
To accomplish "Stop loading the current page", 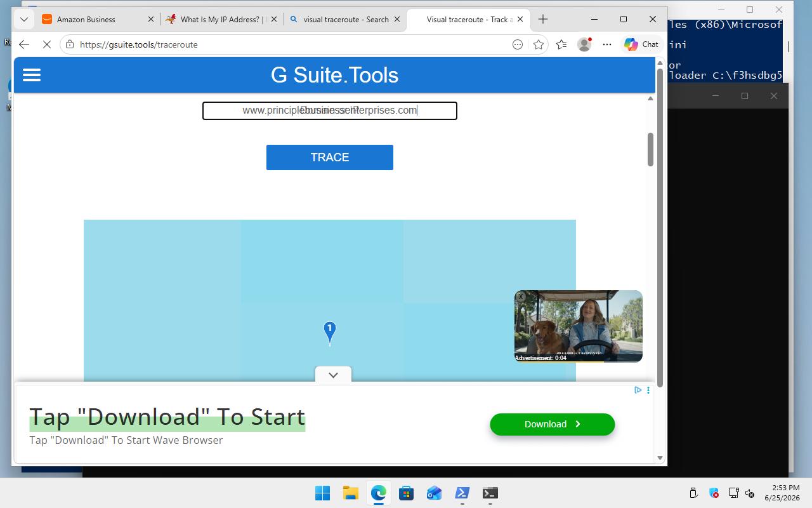I will pyautogui.click(x=47, y=44).
